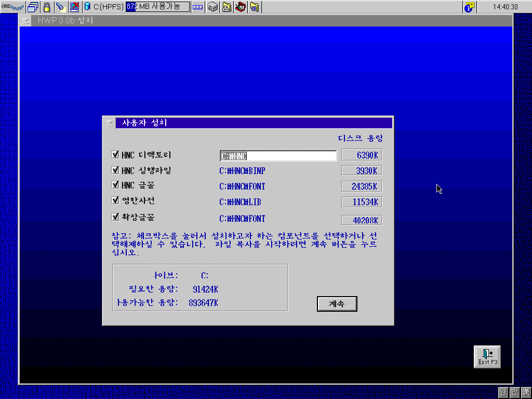Screen dimensions: 532x399
Task: Click the C:\HNC\LIB path text
Action: tap(240, 202)
